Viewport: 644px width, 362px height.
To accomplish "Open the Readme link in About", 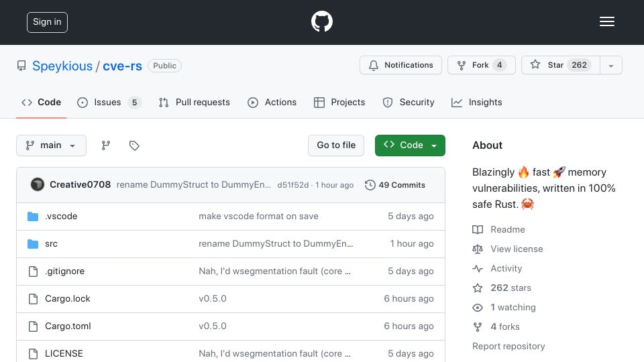I will [498, 229].
